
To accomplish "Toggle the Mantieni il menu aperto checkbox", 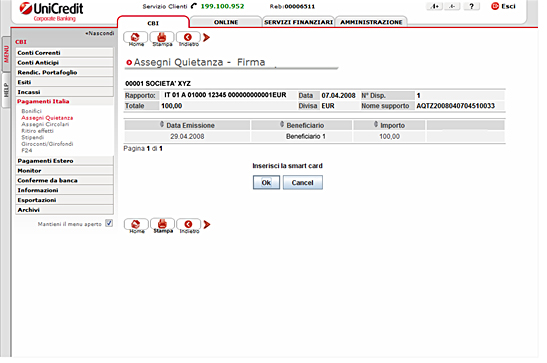I will pyautogui.click(x=109, y=223).
